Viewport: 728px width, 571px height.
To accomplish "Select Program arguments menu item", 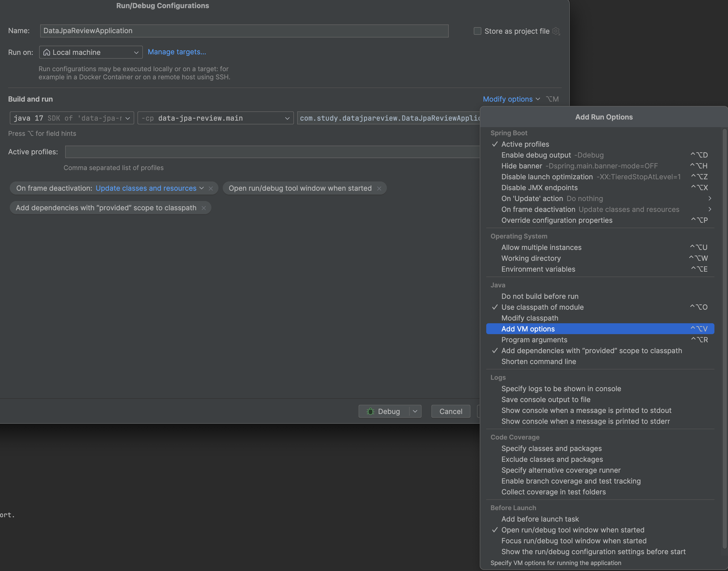I will point(600,340).
